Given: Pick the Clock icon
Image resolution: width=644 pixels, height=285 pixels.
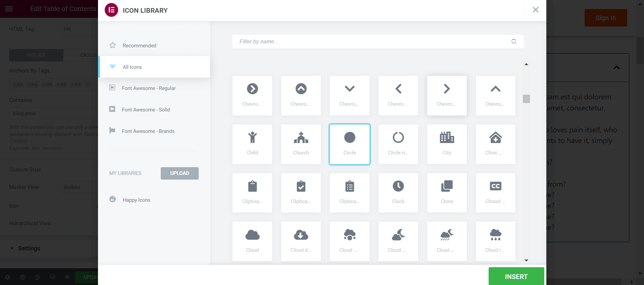Looking at the screenshot, I should pos(398,193).
